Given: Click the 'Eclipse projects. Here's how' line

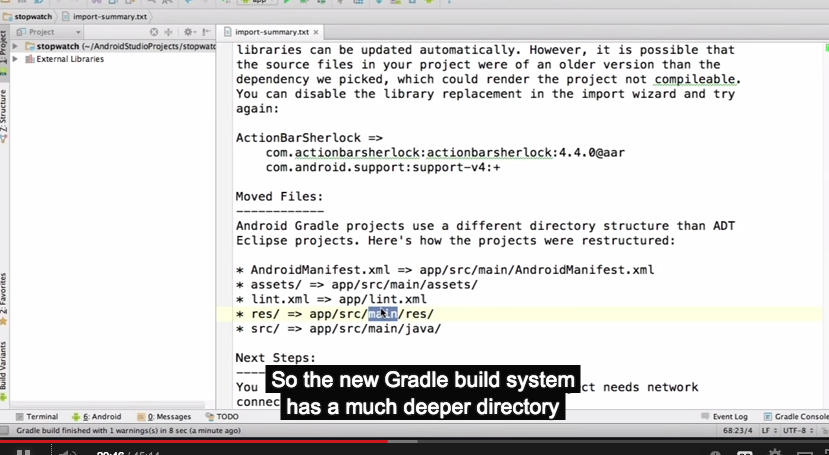Looking at the screenshot, I should click(456, 241).
